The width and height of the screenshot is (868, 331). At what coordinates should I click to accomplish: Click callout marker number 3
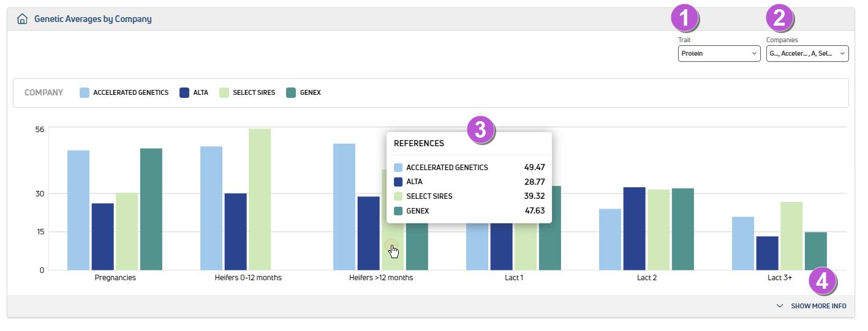480,130
